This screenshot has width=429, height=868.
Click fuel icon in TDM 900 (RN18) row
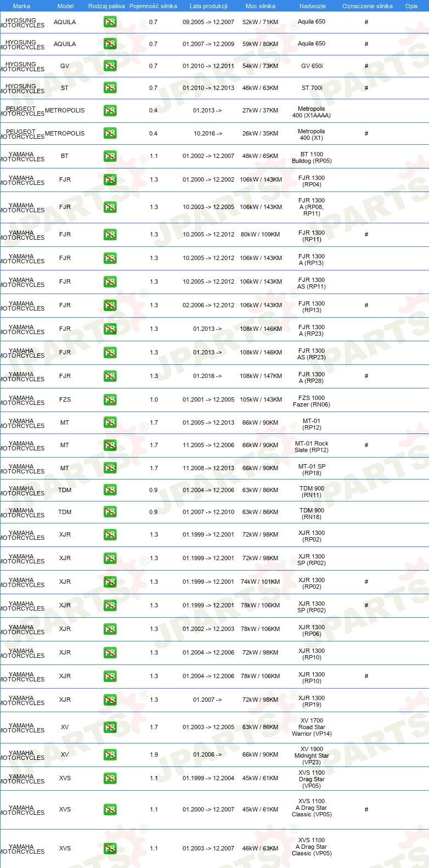click(x=110, y=512)
